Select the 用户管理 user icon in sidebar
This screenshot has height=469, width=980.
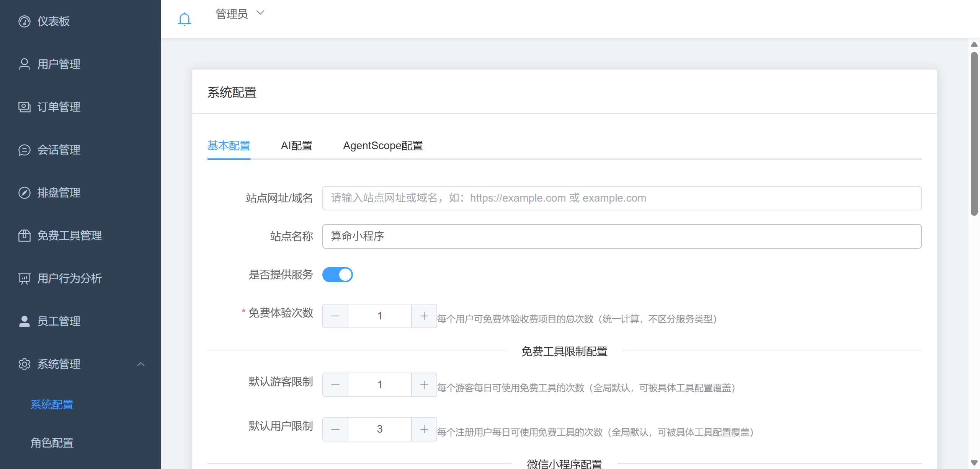click(24, 64)
